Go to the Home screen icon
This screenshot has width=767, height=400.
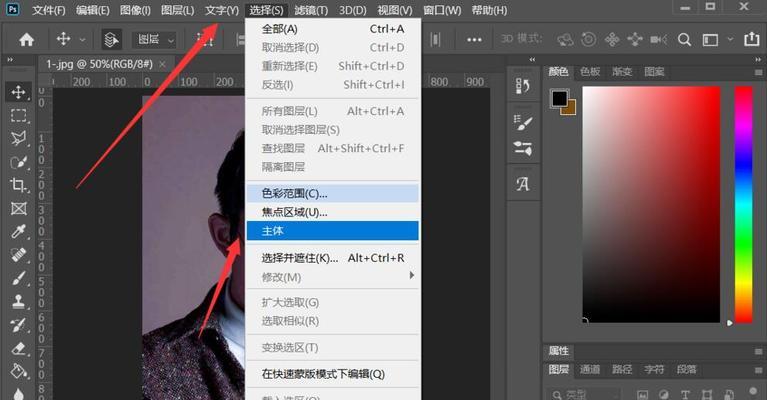point(26,40)
